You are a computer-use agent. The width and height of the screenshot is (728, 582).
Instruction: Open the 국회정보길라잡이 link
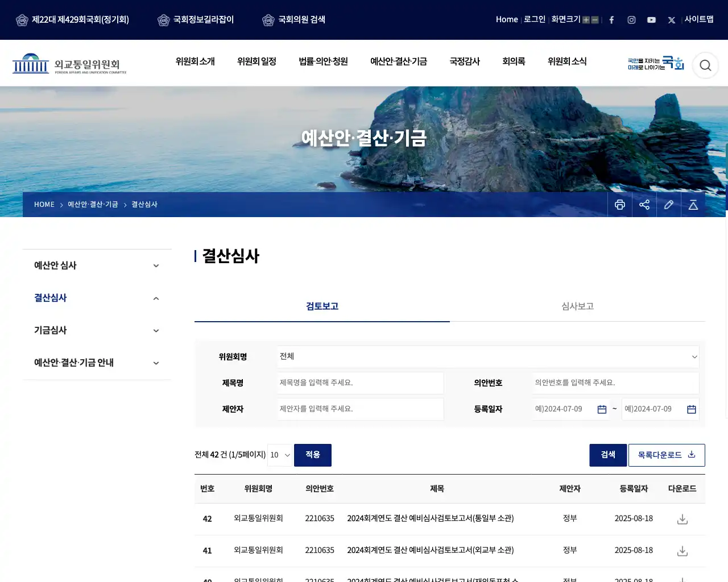pyautogui.click(x=196, y=20)
